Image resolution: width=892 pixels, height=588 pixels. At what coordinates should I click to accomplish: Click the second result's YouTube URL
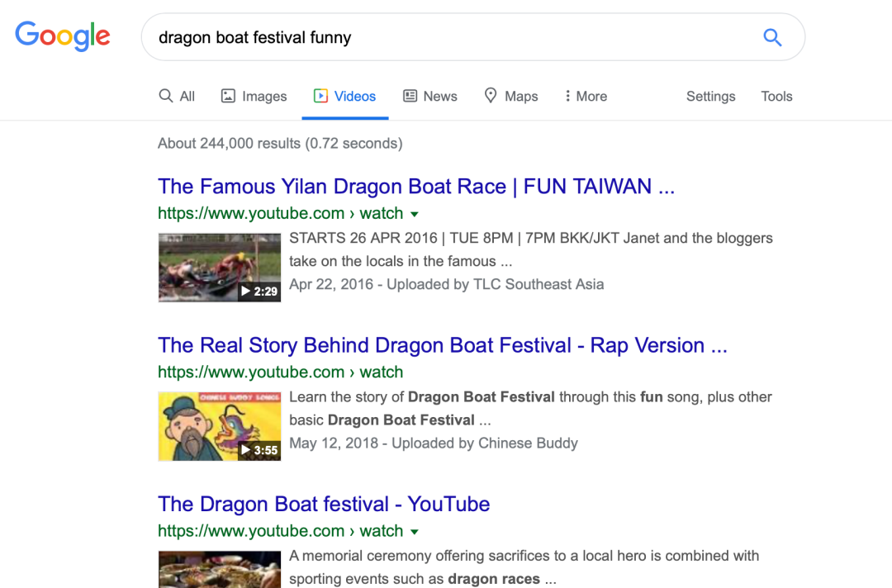tap(280, 372)
